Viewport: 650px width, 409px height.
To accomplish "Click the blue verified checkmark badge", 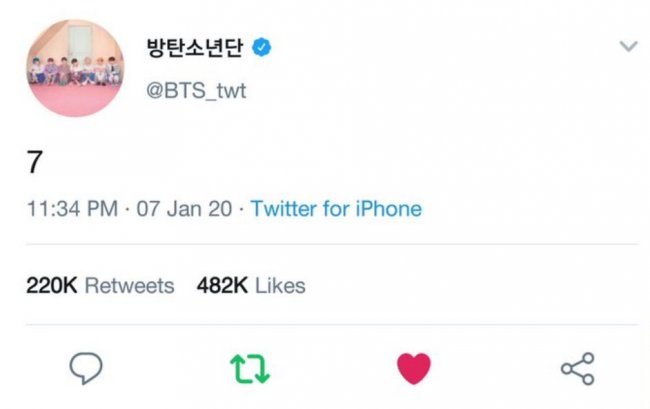I will [263, 48].
